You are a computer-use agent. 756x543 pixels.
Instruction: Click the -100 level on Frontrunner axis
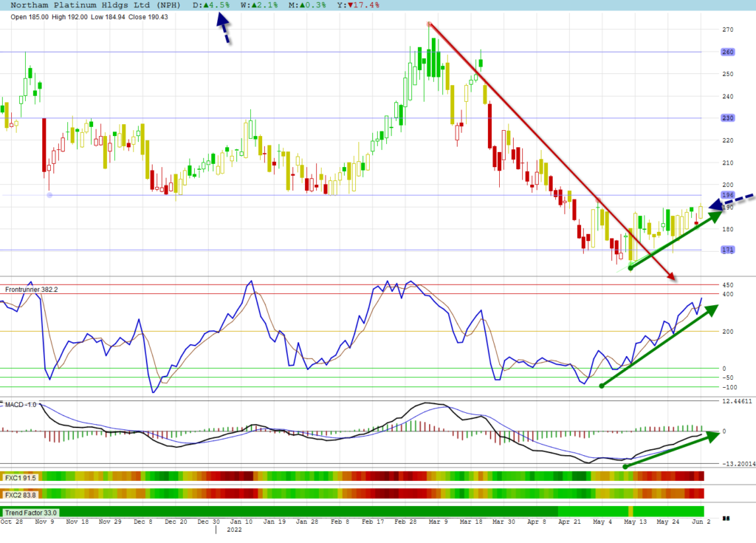729,387
